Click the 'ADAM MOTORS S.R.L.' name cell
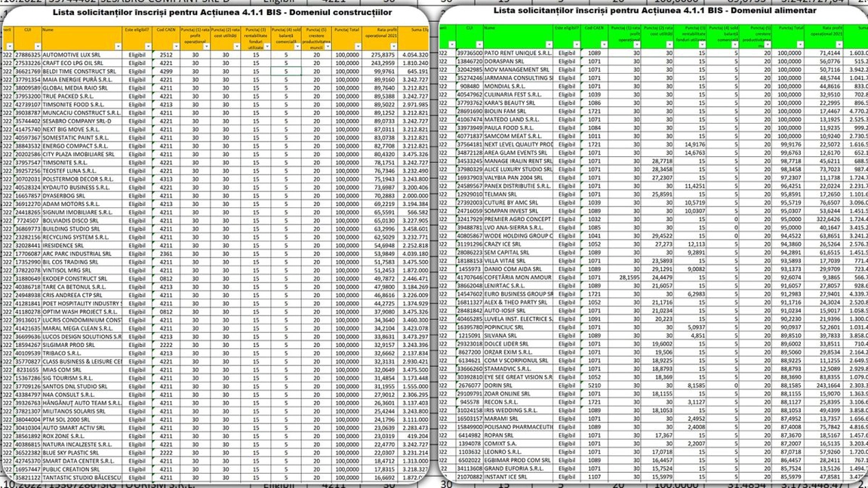 (82, 204)
